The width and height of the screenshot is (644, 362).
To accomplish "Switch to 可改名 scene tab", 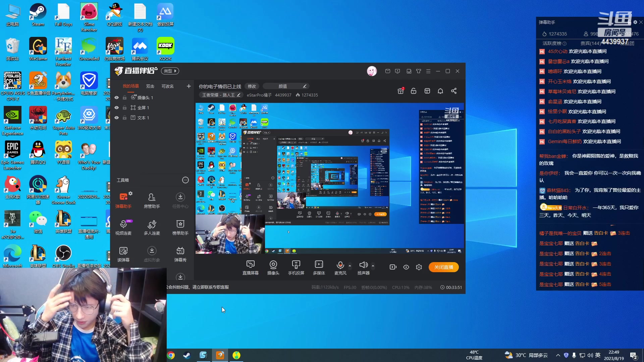I will coord(167,86).
